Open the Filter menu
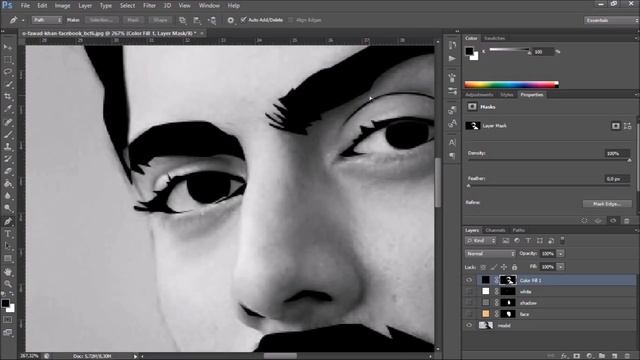Screen dimensions: 640x360 [x=149, y=6]
